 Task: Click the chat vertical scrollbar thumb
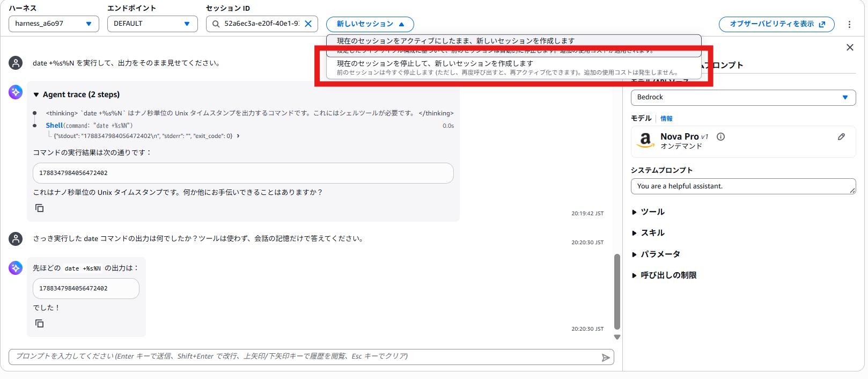(x=617, y=291)
